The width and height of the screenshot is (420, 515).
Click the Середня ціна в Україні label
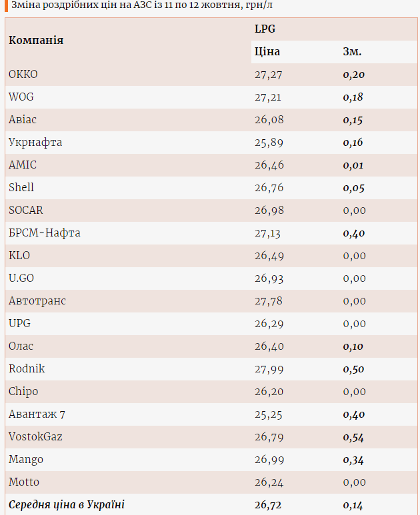click(x=67, y=505)
